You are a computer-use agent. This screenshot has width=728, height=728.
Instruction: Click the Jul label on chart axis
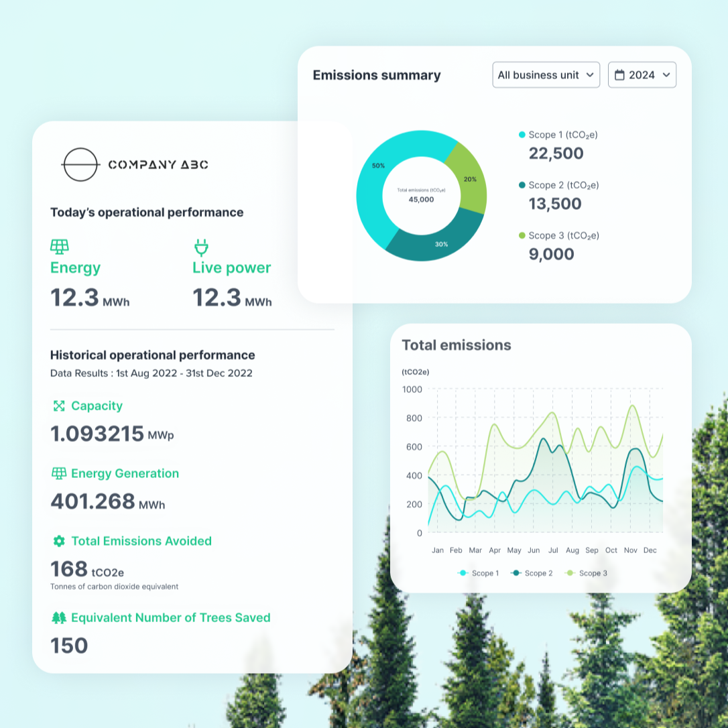tap(553, 550)
